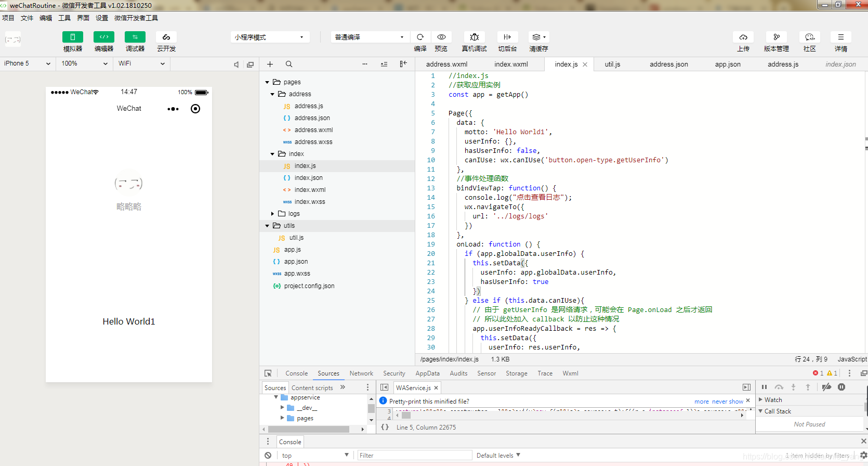
Task: Open 真机调试 remote debug icon
Action: [475, 37]
